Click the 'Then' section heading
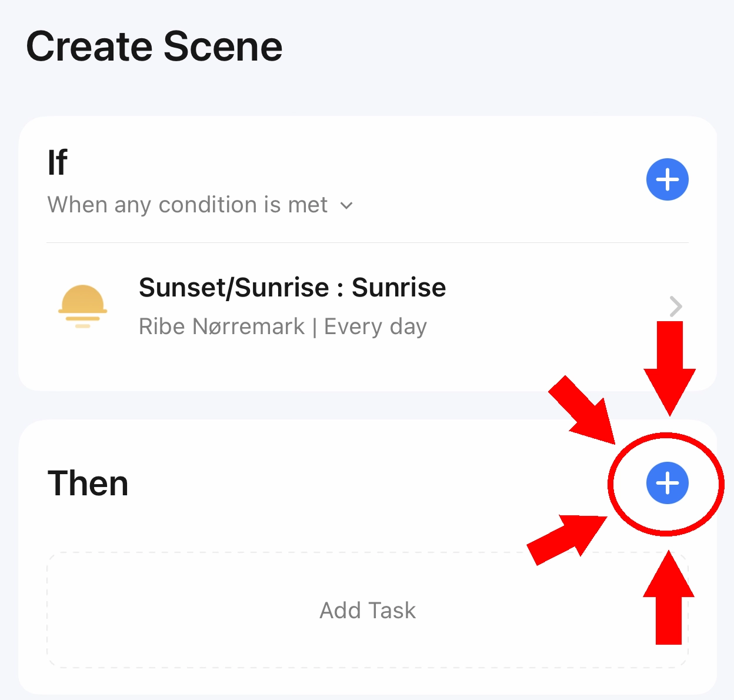The image size is (734, 700). click(88, 484)
